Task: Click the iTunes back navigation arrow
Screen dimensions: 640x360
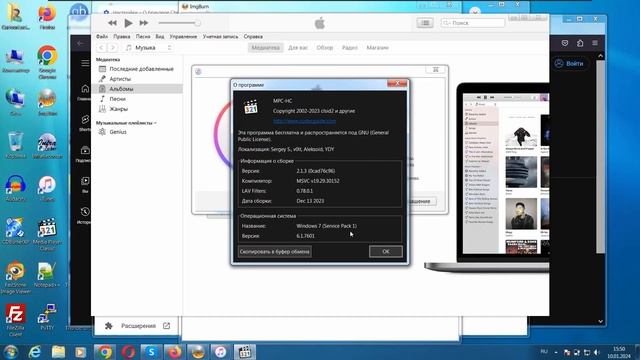Action: click(101, 48)
